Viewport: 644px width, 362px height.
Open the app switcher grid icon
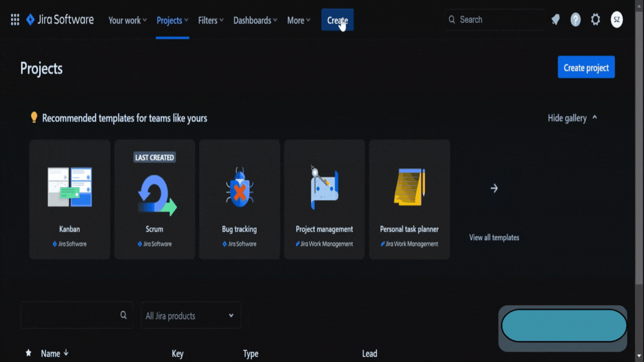pos(15,20)
